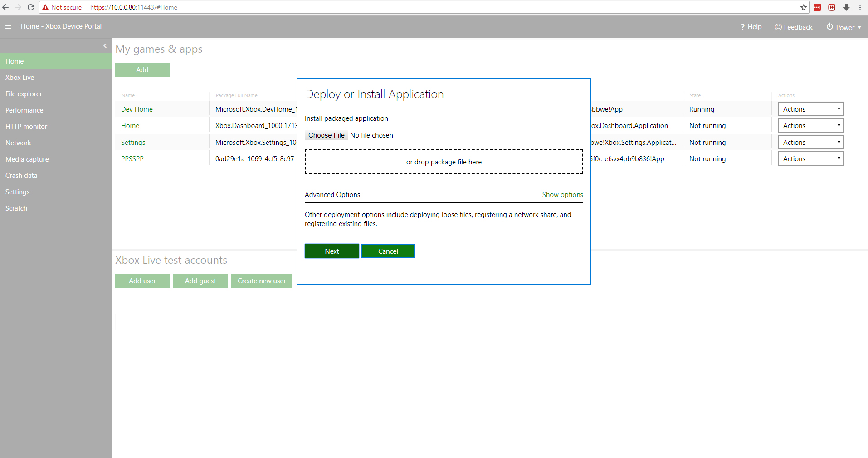The width and height of the screenshot is (868, 458).
Task: Bookmark this page with the star icon
Action: tap(804, 7)
